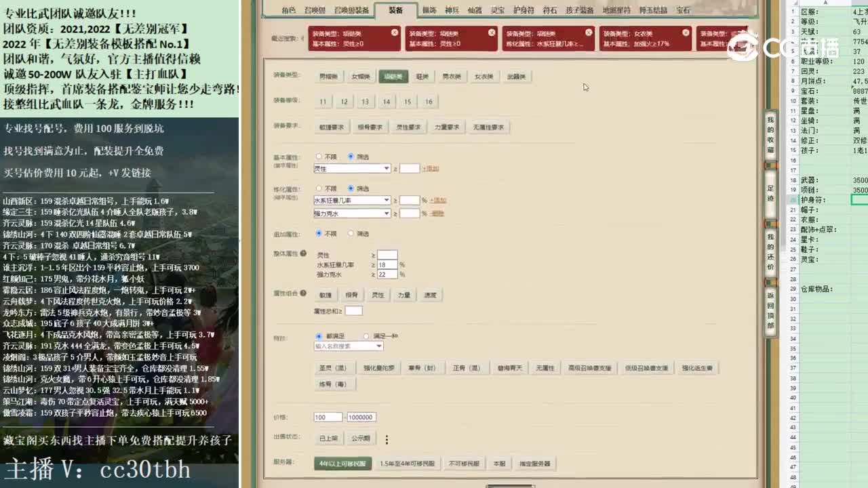Click the minimum price input showing 100
This screenshot has width=868, height=488.
pyautogui.click(x=328, y=417)
